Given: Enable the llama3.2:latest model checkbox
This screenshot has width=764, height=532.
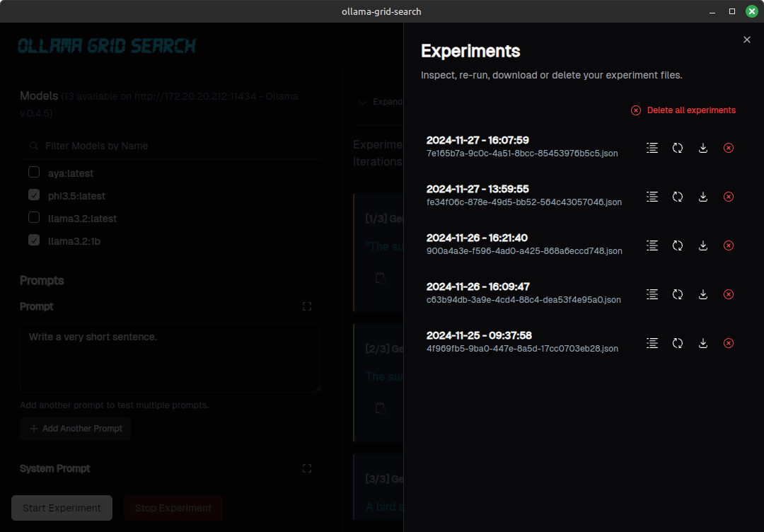Looking at the screenshot, I should 34,218.
